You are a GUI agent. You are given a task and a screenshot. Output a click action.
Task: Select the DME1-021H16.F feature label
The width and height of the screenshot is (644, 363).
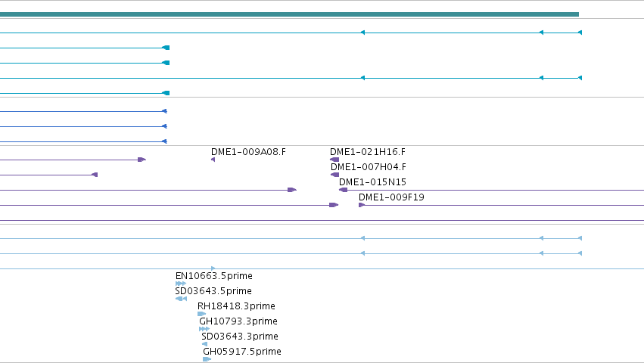pyautogui.click(x=368, y=152)
